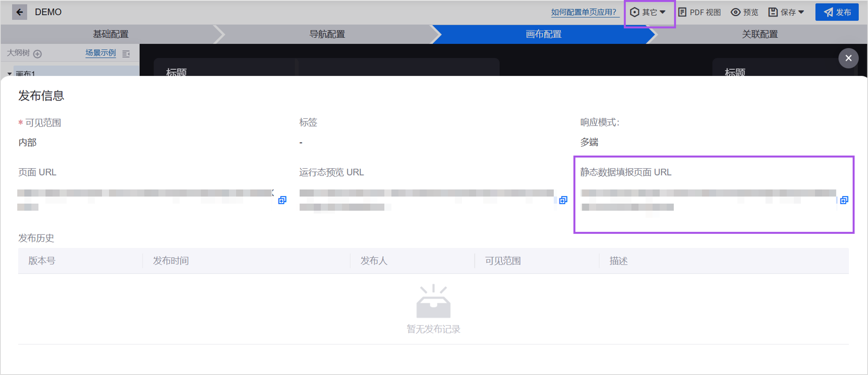Open the PDF 视图
The height and width of the screenshot is (375, 868).
[699, 12]
